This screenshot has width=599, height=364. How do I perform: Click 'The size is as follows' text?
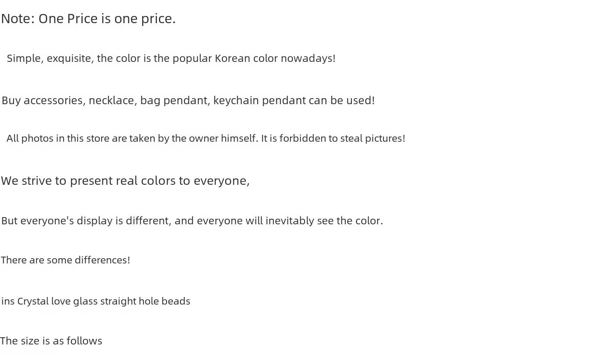coord(51,341)
